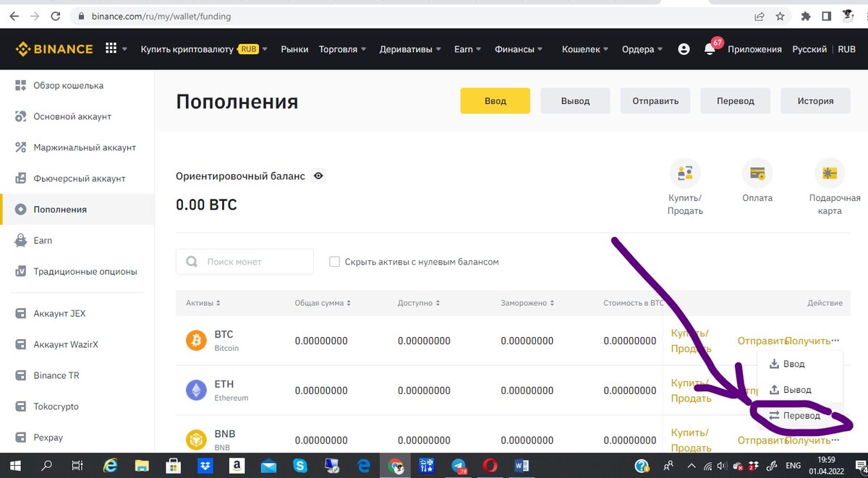Expand the Кошелек dropdown
The image size is (868, 478).
(x=606, y=49)
